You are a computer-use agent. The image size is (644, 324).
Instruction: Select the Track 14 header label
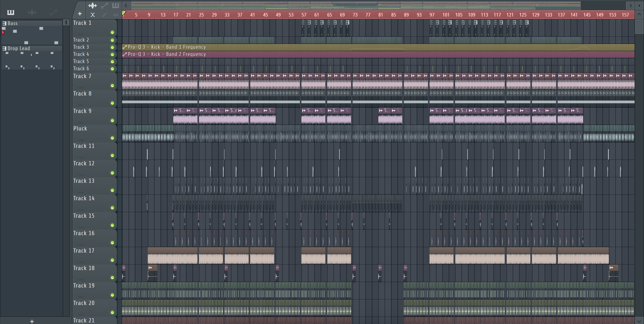tap(84, 198)
